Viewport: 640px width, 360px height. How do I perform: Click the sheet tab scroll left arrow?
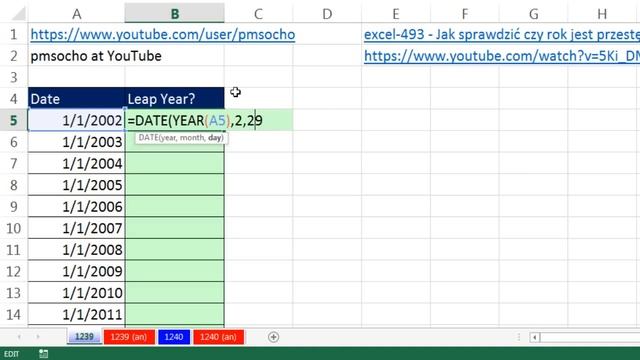[x=19, y=337]
